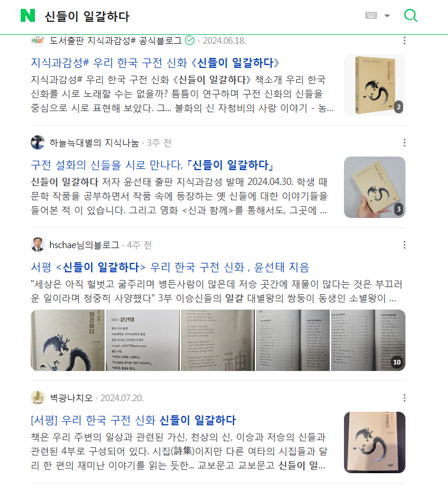Open the 지식과감성# 우리 한국 구전 신화 title link
Screen dimensions: 448x485
click(155, 63)
